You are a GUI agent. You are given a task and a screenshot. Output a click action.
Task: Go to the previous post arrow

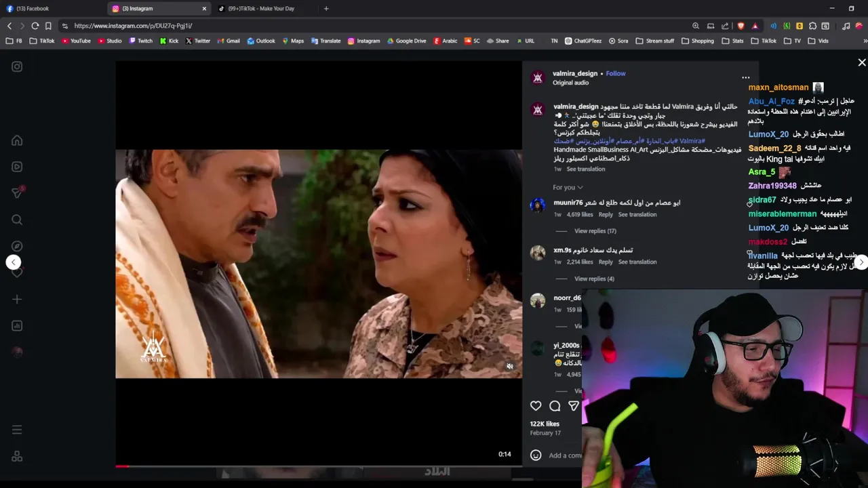point(14,262)
